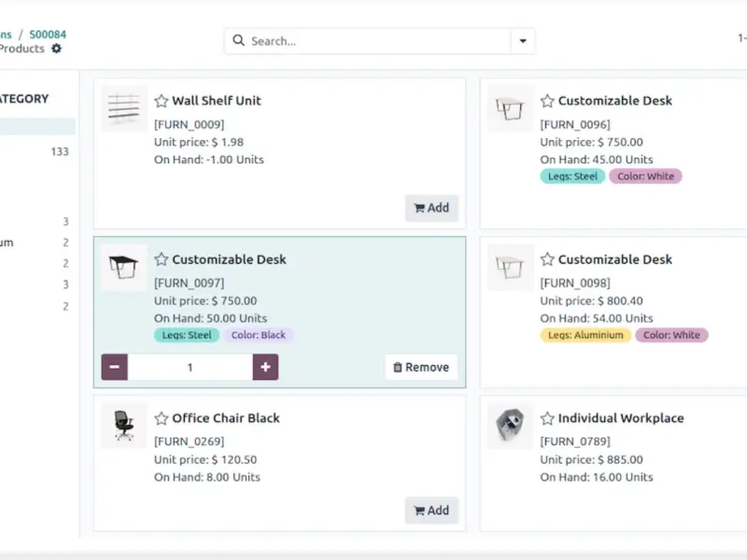Click the Individual Workplace product image

click(x=511, y=426)
